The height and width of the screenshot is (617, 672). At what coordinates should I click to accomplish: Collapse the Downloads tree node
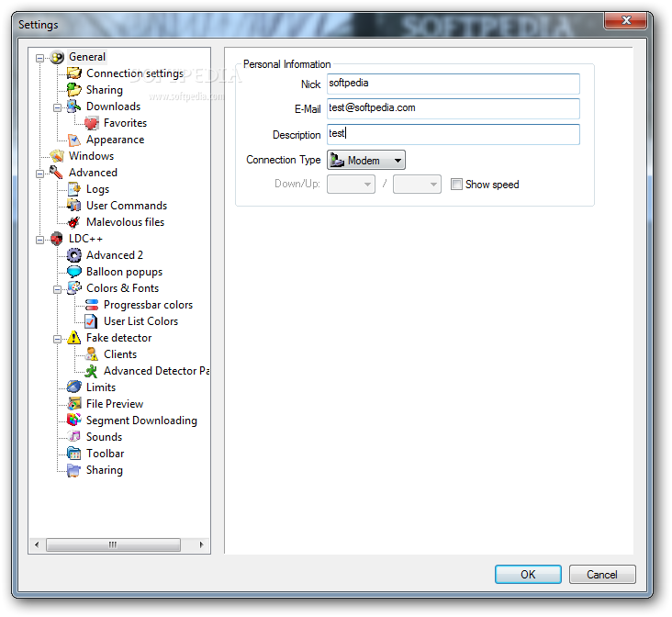click(57, 107)
